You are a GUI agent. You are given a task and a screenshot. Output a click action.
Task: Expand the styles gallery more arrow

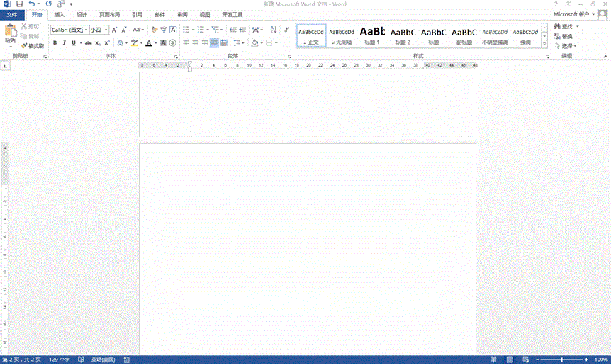pos(547,47)
